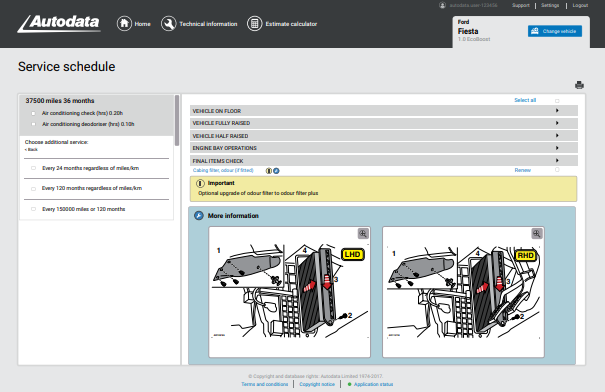Tick the Renew checkbox for cabin filter

[x=557, y=170]
